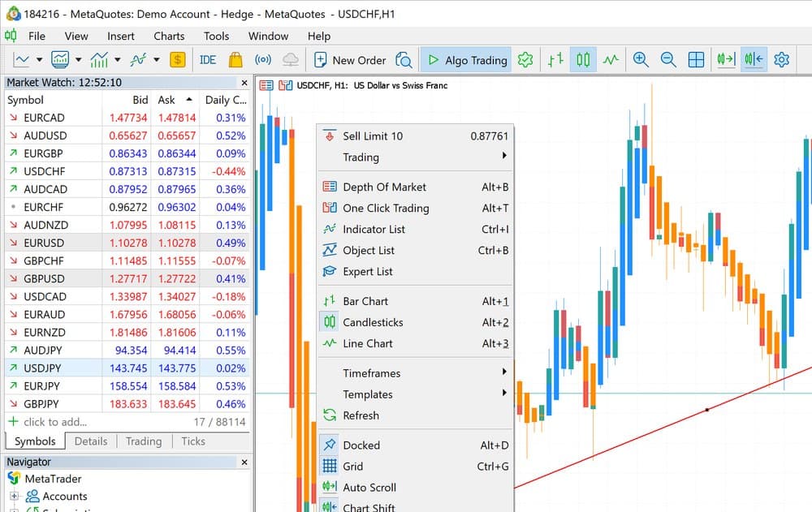Image resolution: width=812 pixels, height=512 pixels.
Task: Click the signals broadcast icon
Action: (x=263, y=60)
